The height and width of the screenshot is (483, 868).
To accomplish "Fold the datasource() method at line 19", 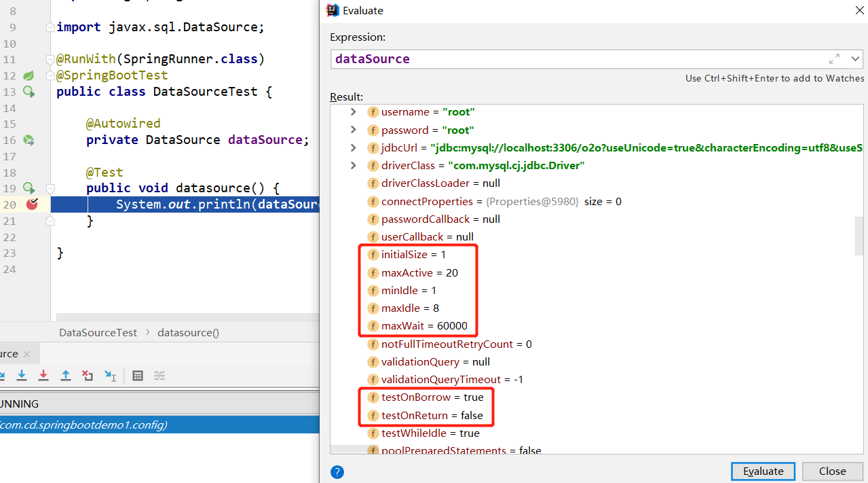I will click(50, 188).
